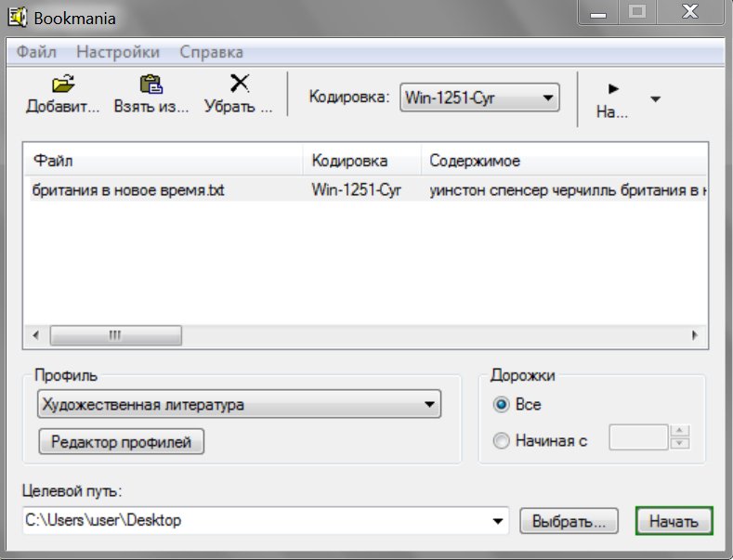Viewport: 733px width, 560px height.
Task: Open the Настройки menu
Action: pos(118,51)
